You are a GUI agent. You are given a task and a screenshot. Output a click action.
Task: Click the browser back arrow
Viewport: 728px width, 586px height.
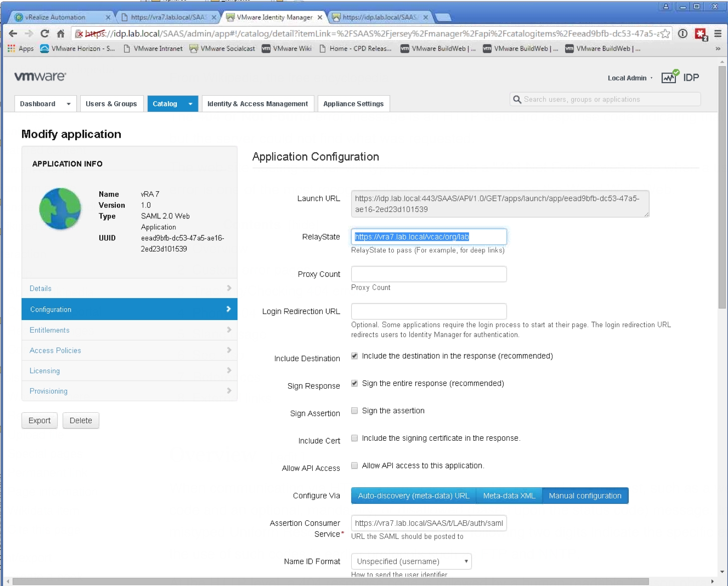(x=13, y=34)
